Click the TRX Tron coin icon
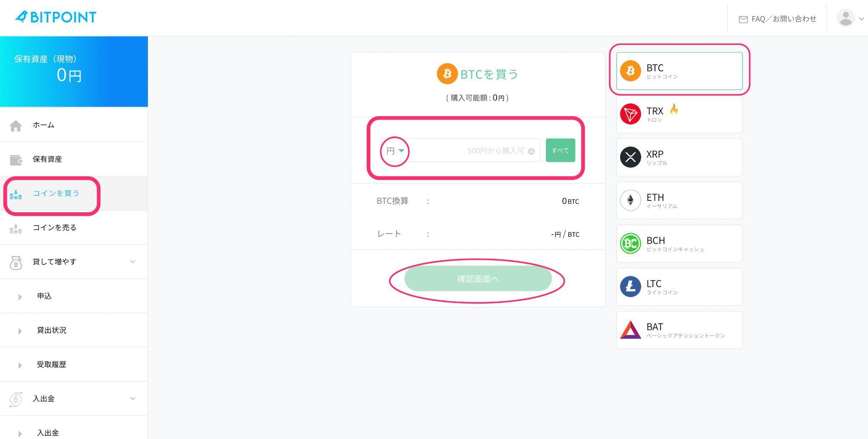 630,114
